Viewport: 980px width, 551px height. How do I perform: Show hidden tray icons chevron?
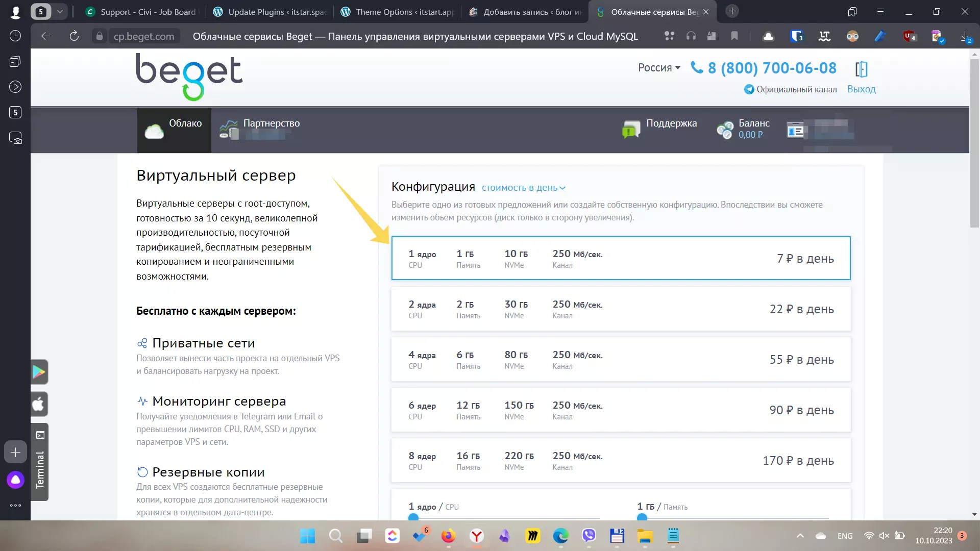(800, 536)
